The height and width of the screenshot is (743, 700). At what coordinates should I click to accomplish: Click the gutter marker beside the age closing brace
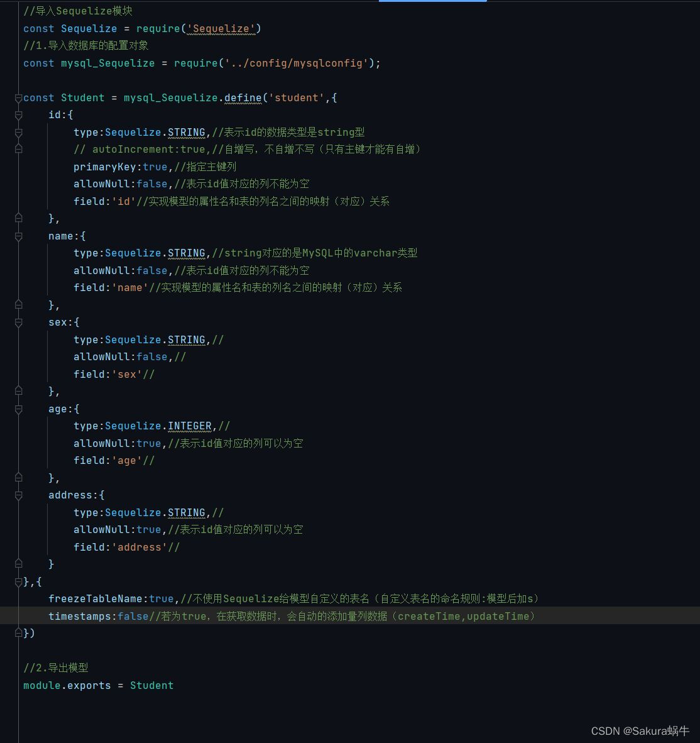click(18, 476)
